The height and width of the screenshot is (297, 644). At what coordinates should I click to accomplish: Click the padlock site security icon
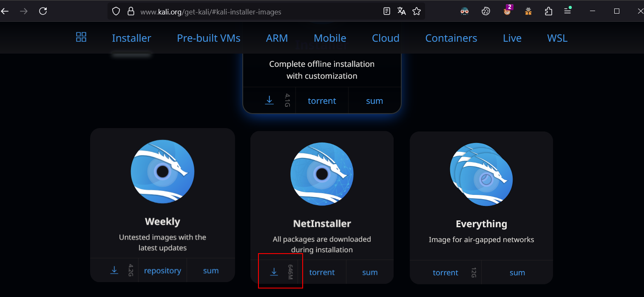pos(131,11)
